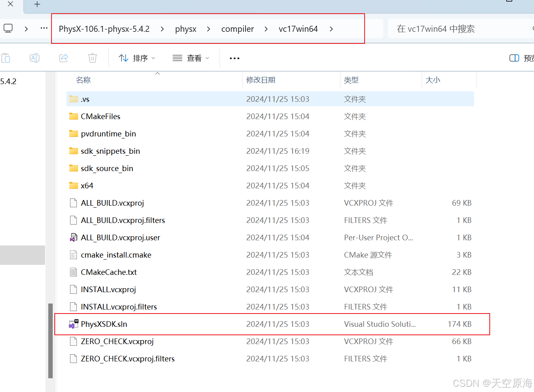Select INSTALL.vcxproj.filters file icon

73,307
